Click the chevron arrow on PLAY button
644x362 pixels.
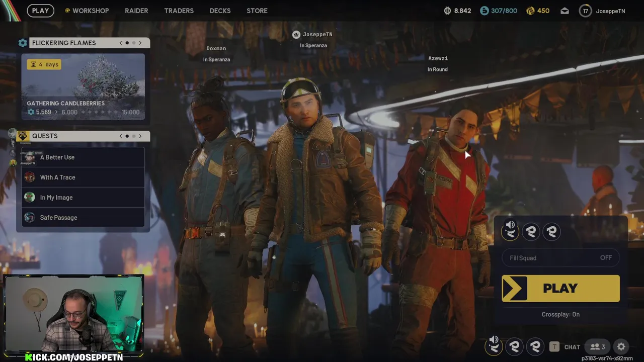[514, 289]
